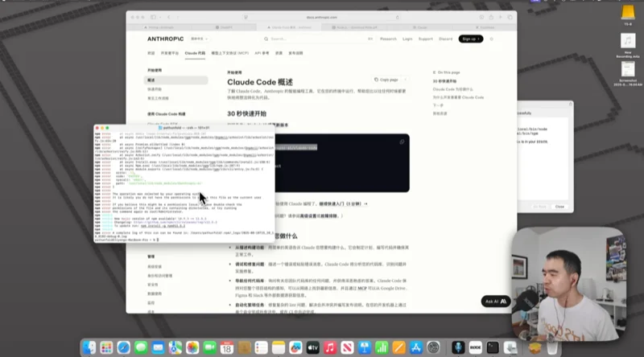Image resolution: width=644 pixels, height=357 pixels.
Task: Open the yellow Notes app in Dock
Action: click(x=279, y=348)
